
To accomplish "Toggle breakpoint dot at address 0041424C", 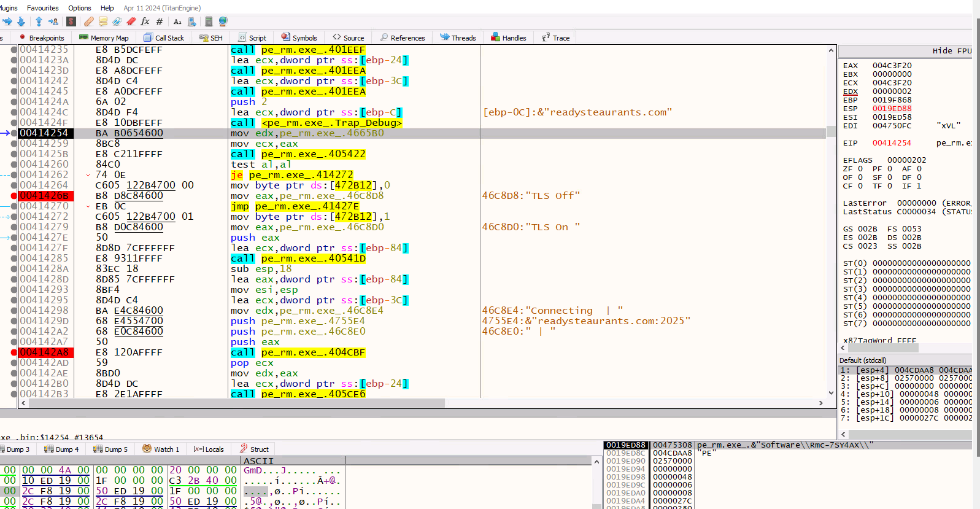I will tap(14, 112).
